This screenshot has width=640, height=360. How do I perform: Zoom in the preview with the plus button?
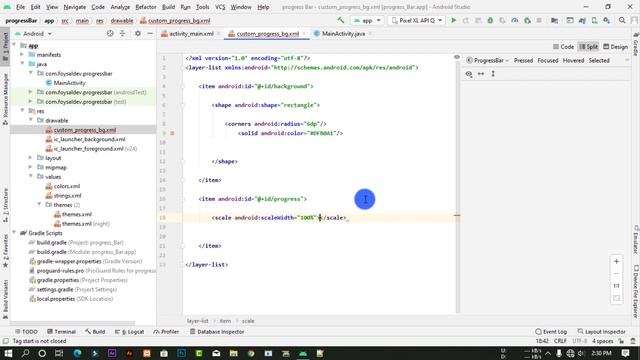click(616, 261)
